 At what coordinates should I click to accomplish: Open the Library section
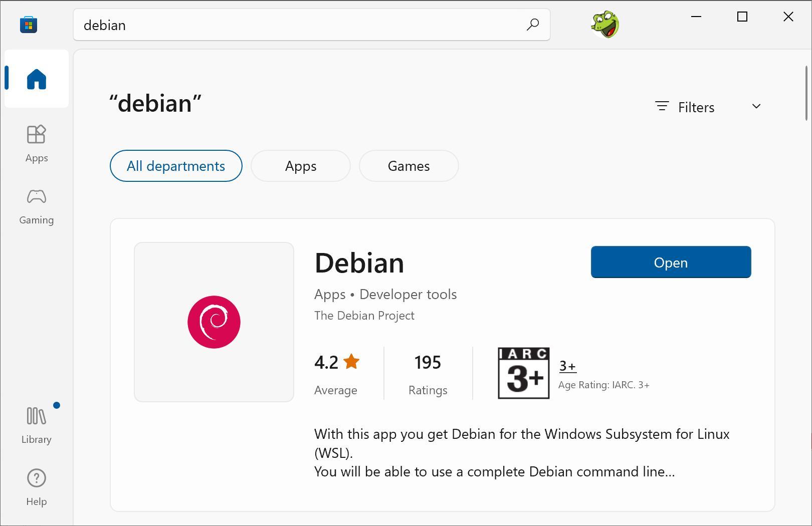[37, 425]
